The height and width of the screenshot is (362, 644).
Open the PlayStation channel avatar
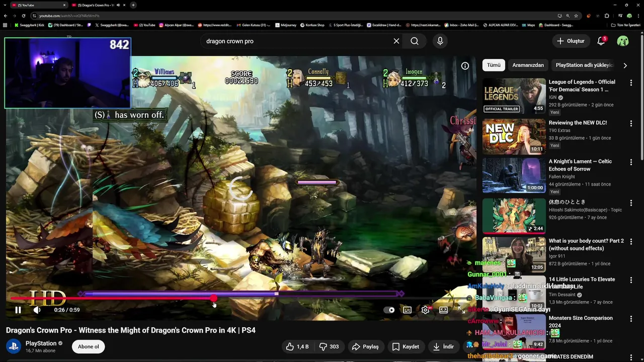14,346
